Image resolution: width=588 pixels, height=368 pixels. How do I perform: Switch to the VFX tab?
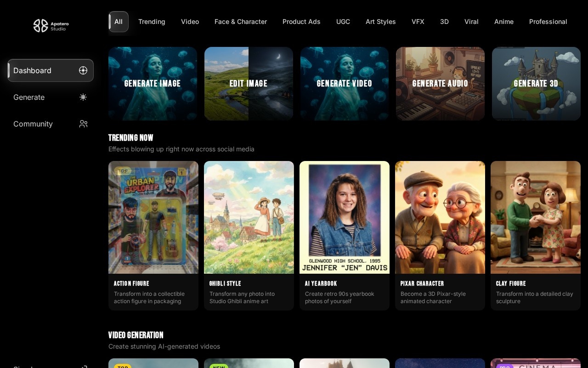point(418,22)
